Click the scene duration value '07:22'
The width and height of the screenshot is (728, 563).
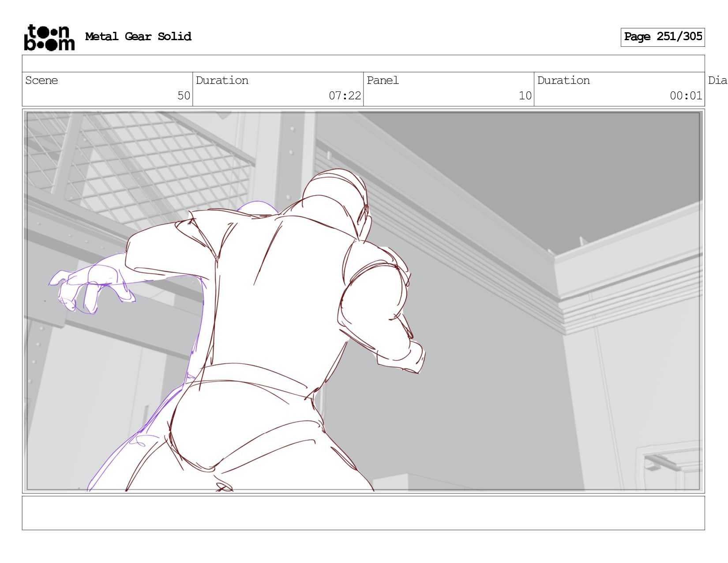[x=345, y=96]
